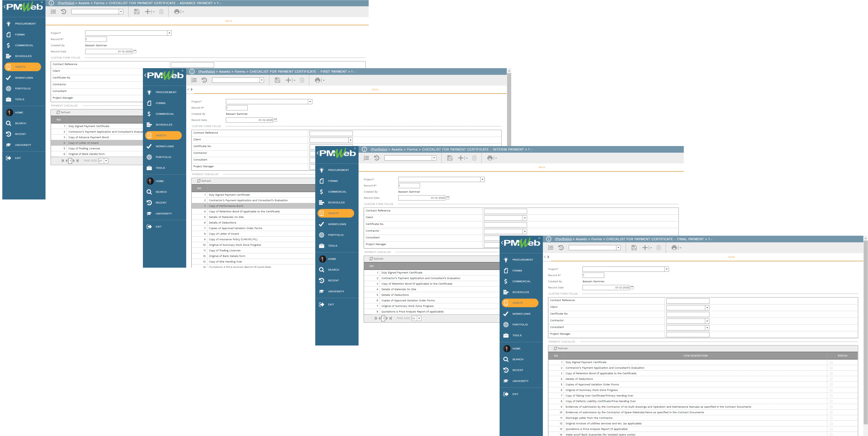The height and width of the screenshot is (436, 868).
Task: Open info icon of the Final Payment window
Action: [x=549, y=239]
